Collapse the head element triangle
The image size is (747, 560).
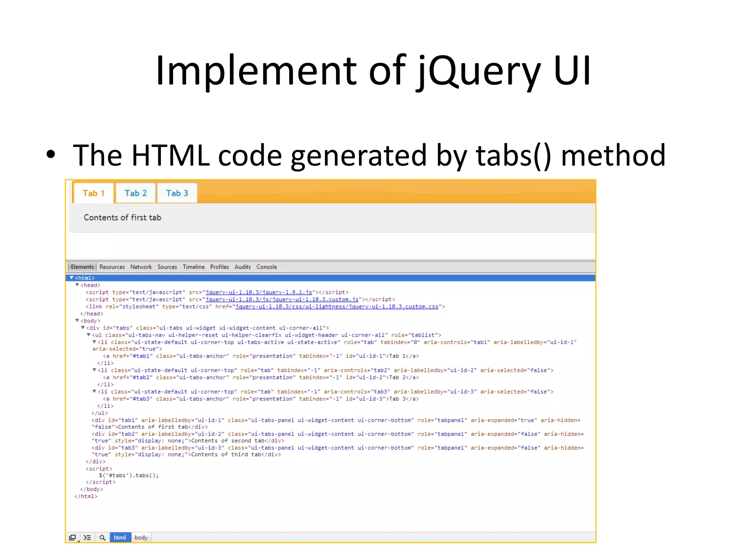pyautogui.click(x=77, y=285)
